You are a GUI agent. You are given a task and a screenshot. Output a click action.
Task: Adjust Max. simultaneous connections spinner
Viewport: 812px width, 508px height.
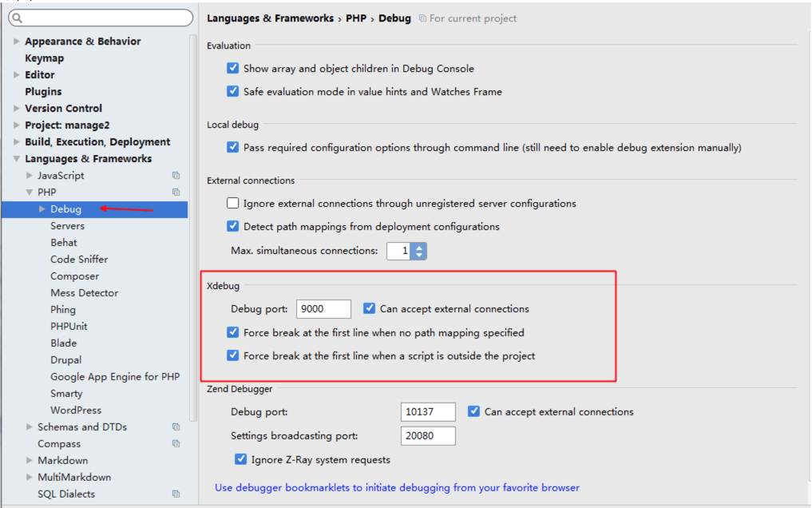[419, 251]
